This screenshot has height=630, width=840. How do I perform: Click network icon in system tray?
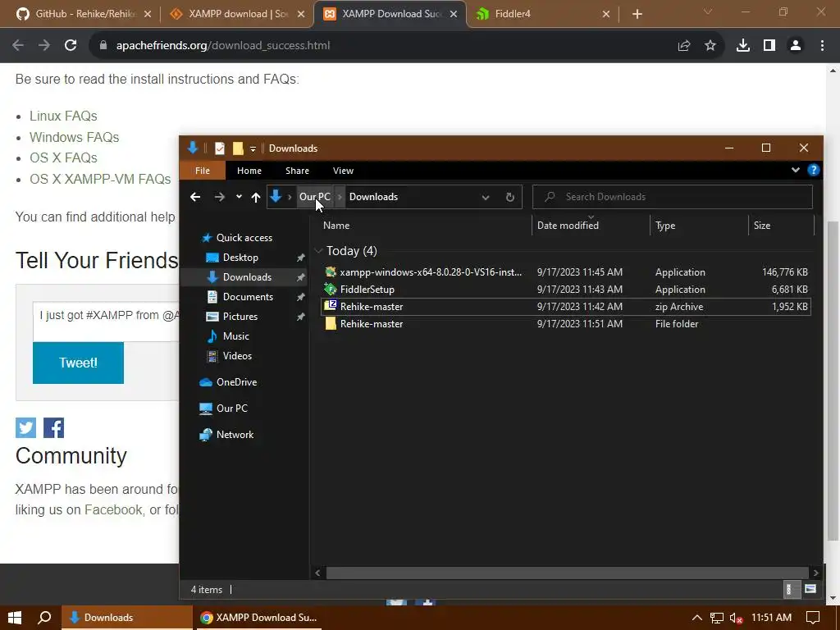717,619
